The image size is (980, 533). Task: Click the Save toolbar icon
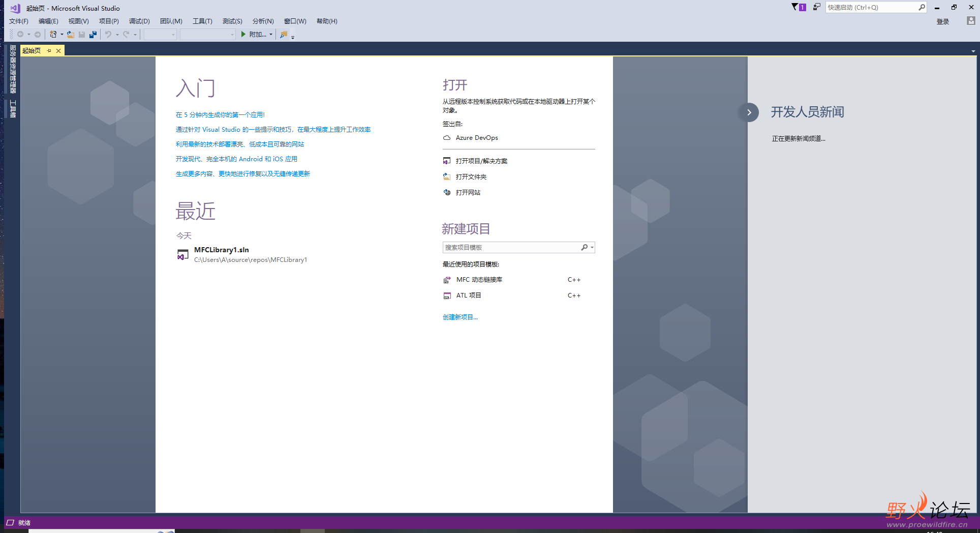[82, 35]
